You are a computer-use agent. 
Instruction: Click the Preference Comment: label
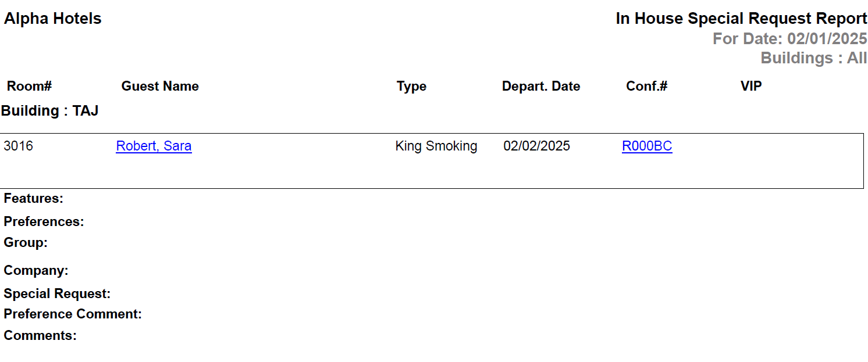[x=73, y=314]
